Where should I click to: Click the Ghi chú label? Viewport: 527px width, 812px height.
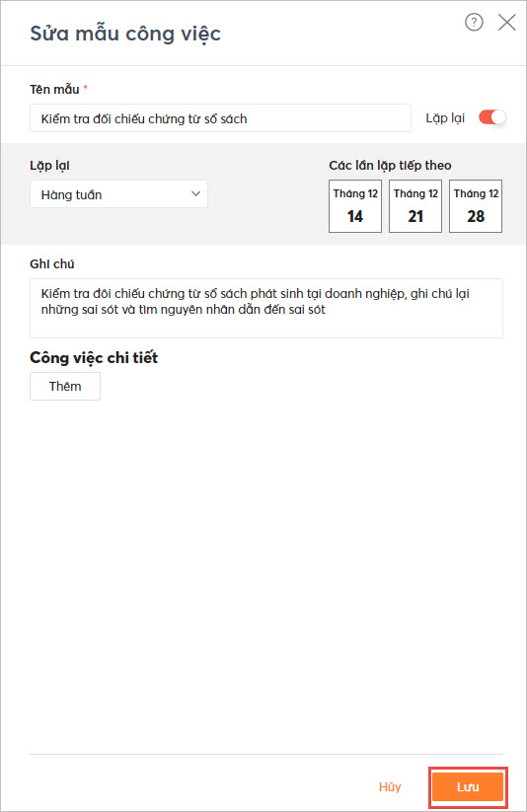coord(52,264)
